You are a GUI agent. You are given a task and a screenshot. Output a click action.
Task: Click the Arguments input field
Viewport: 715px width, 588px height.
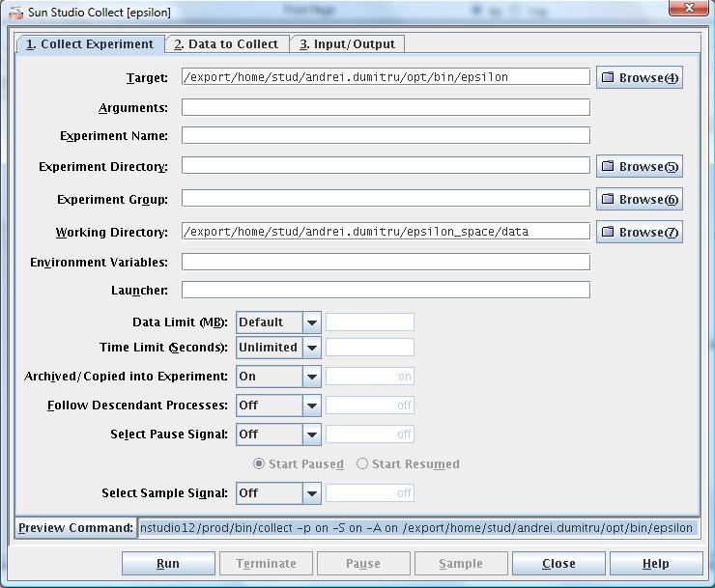pyautogui.click(x=386, y=107)
